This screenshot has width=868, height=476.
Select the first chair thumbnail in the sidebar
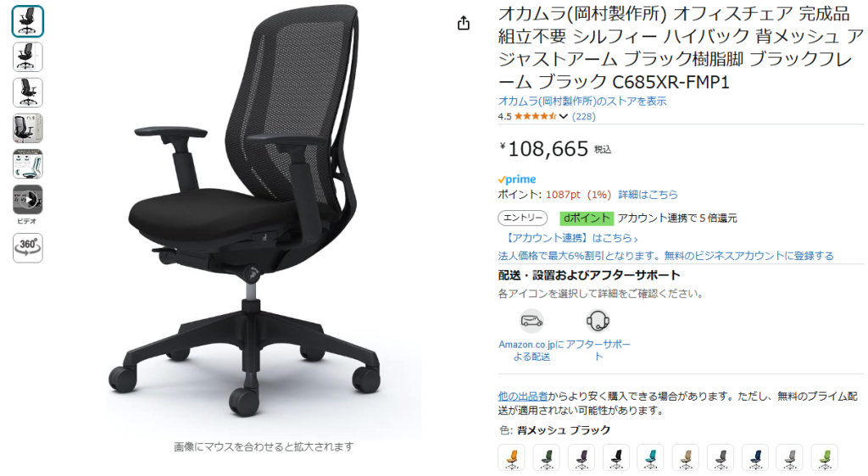pyautogui.click(x=28, y=21)
